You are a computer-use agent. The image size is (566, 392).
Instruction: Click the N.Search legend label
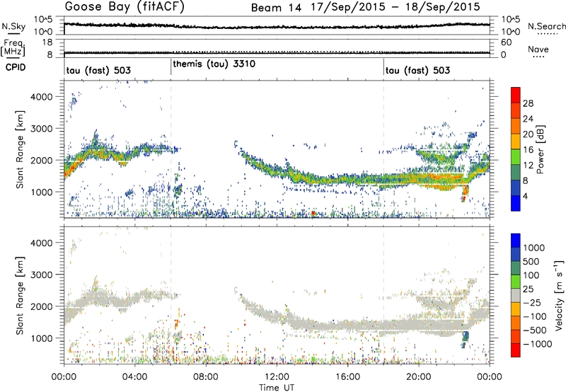[x=546, y=26]
